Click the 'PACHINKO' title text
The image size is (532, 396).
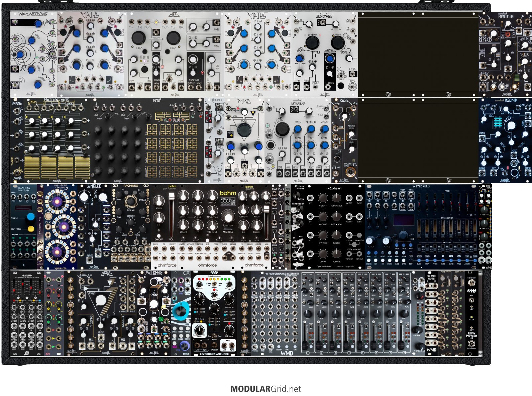point(131,185)
